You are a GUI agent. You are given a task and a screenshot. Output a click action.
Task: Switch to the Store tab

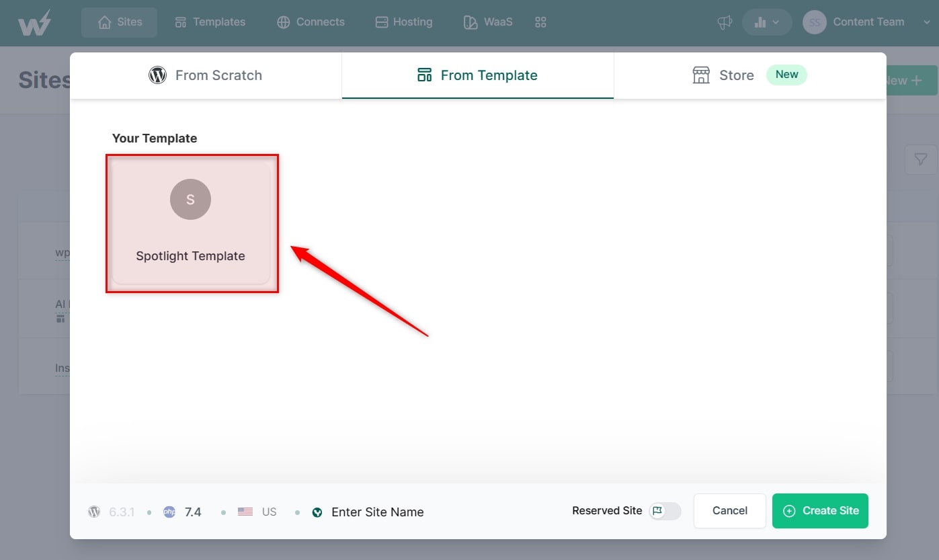coord(750,75)
